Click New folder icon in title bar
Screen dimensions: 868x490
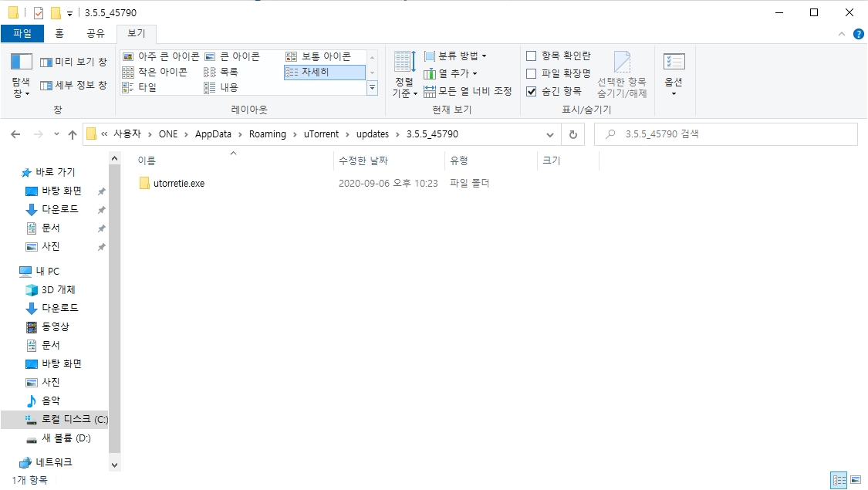click(56, 13)
